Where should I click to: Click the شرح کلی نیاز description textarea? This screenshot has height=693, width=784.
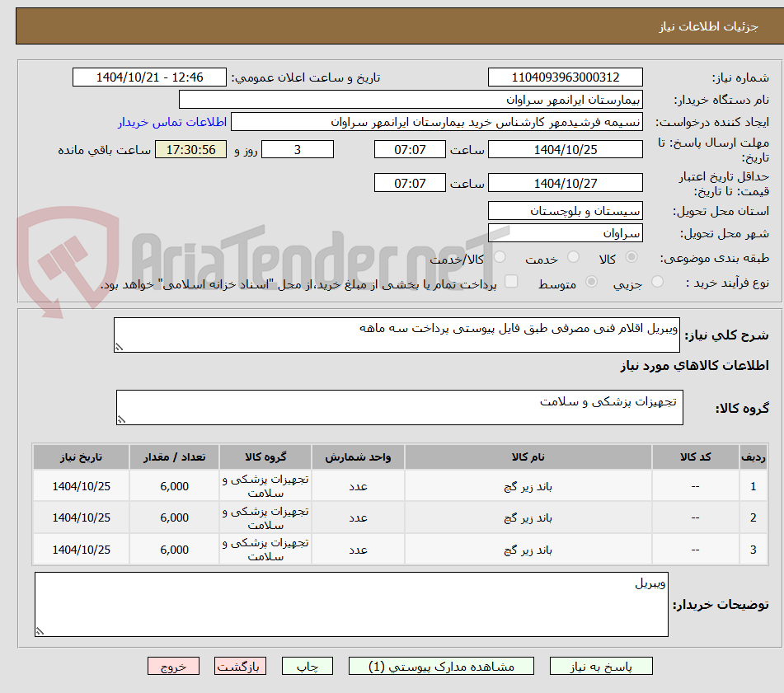397,335
